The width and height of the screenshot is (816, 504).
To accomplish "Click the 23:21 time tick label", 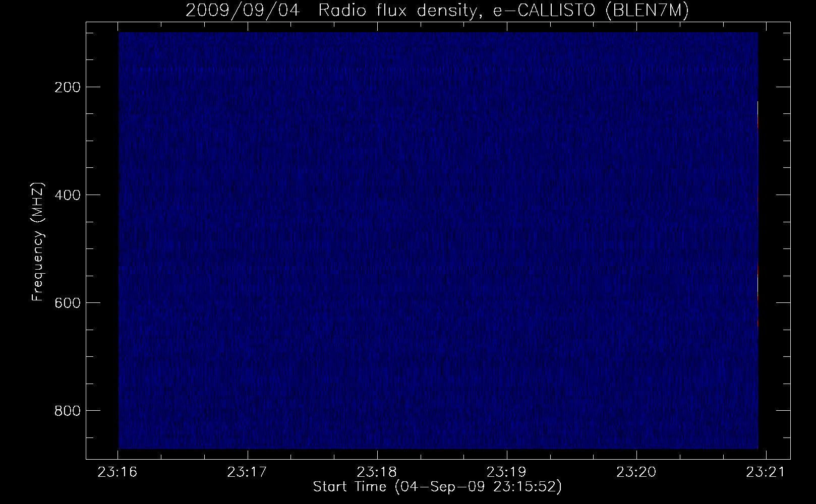I will (x=766, y=472).
